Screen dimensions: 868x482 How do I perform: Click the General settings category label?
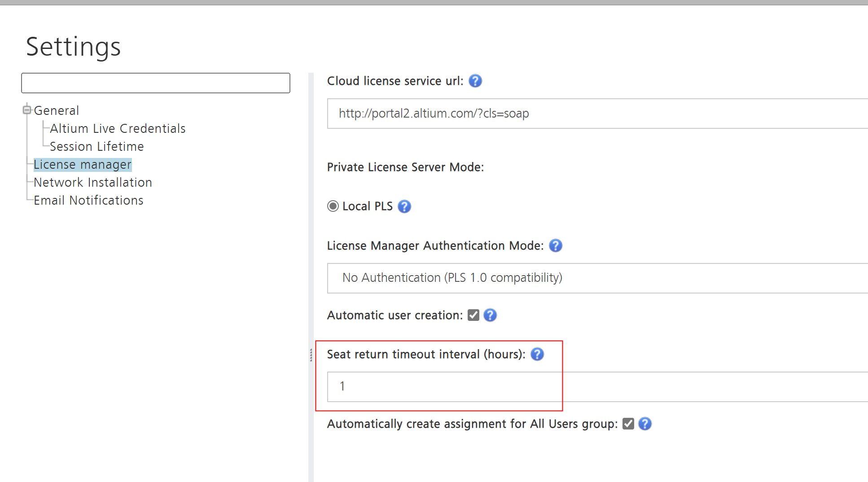tap(57, 110)
